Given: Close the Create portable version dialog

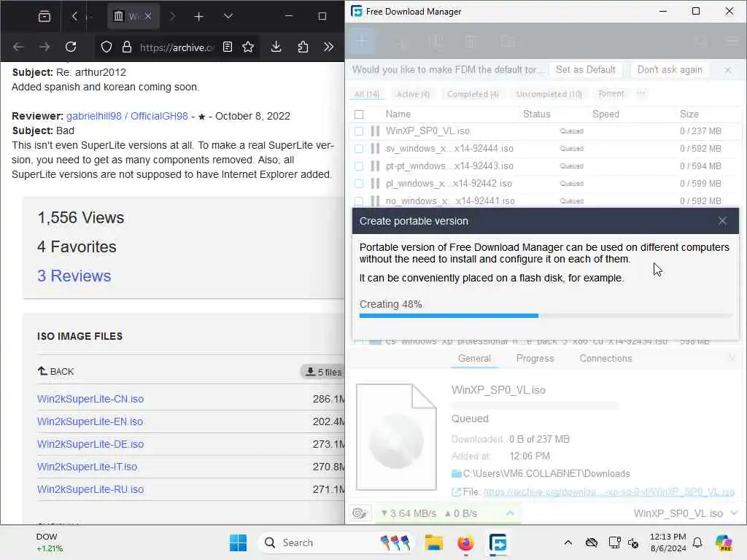Looking at the screenshot, I should 722,220.
